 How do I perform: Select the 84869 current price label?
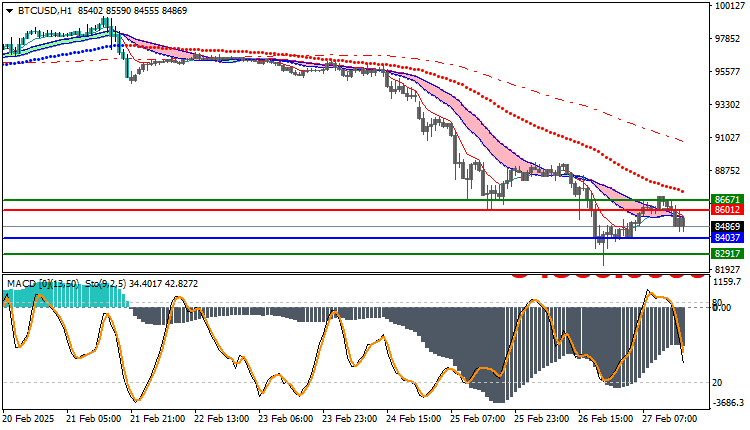tap(728, 227)
